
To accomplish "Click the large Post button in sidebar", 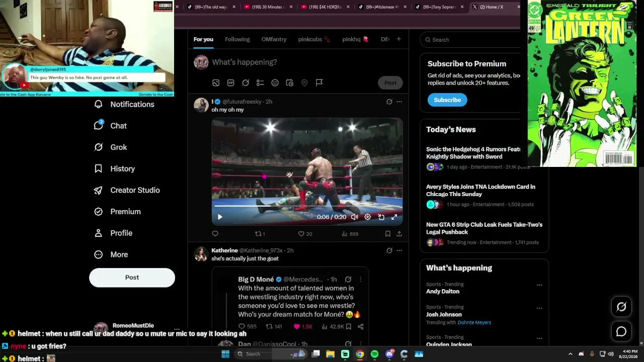I will point(132,278).
